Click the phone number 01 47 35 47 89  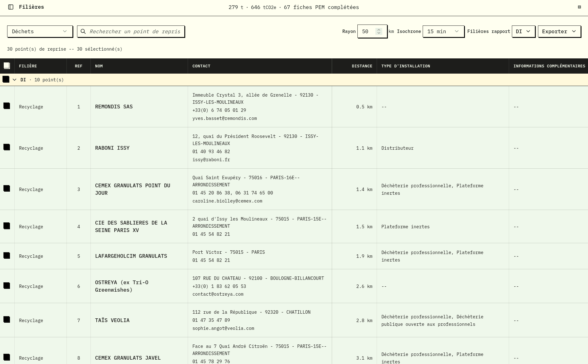click(211, 320)
